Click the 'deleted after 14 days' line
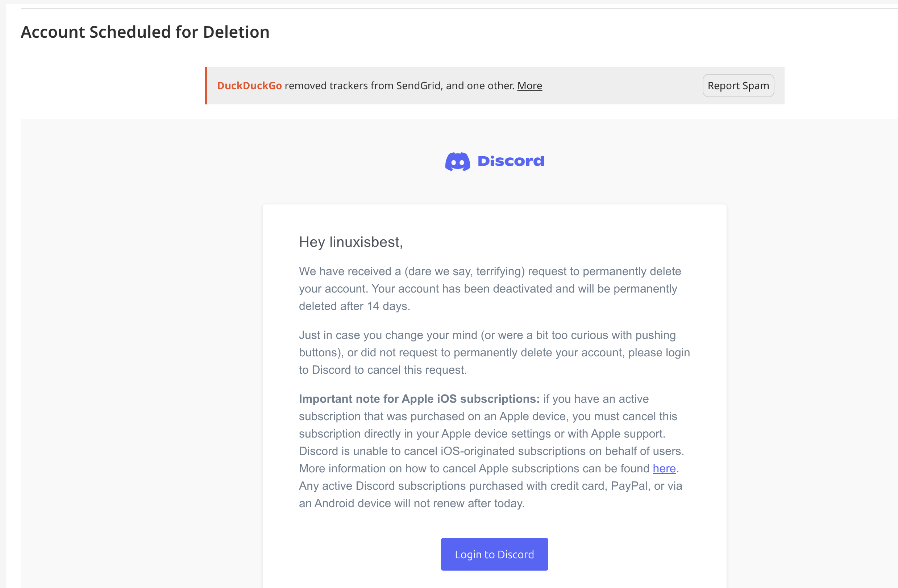Viewport: 898px width, 588px height. tap(354, 306)
